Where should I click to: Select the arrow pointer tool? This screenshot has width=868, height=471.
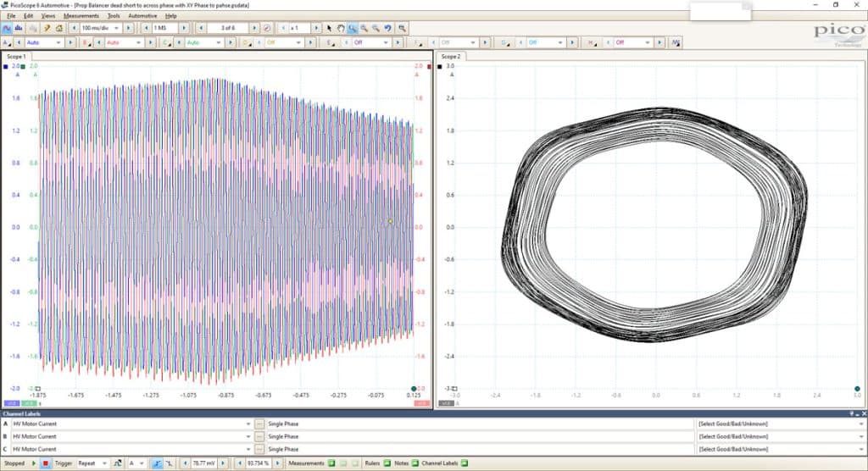click(x=330, y=28)
